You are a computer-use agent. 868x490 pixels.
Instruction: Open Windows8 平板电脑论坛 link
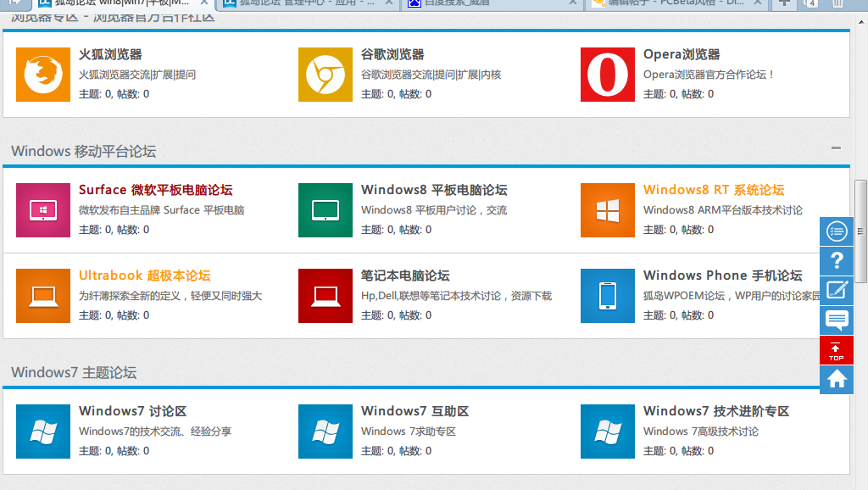[x=434, y=190]
